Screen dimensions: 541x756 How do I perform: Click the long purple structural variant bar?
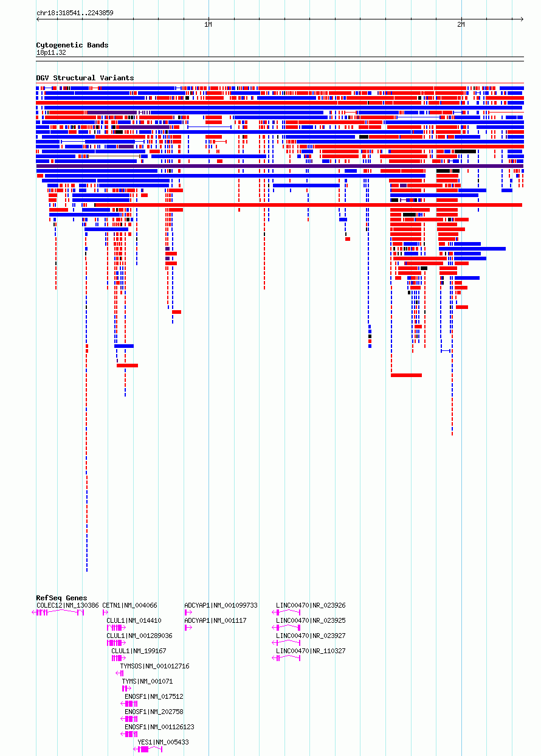pos(280,166)
